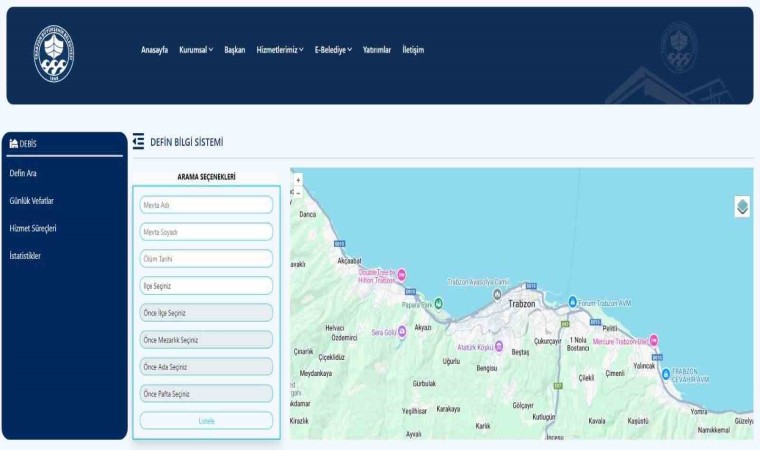Focus the Ölüm Tarihi date field

tap(206, 259)
